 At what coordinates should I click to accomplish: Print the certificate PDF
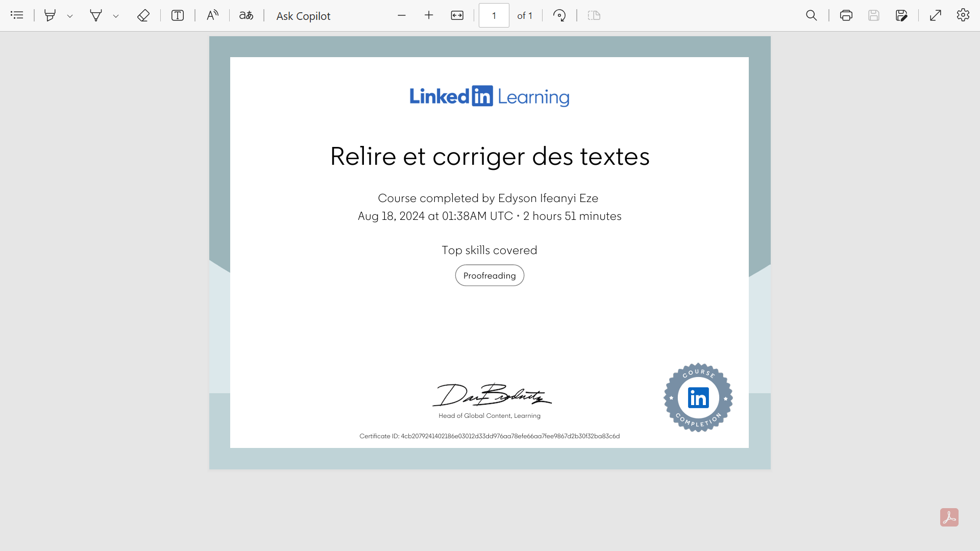tap(846, 15)
